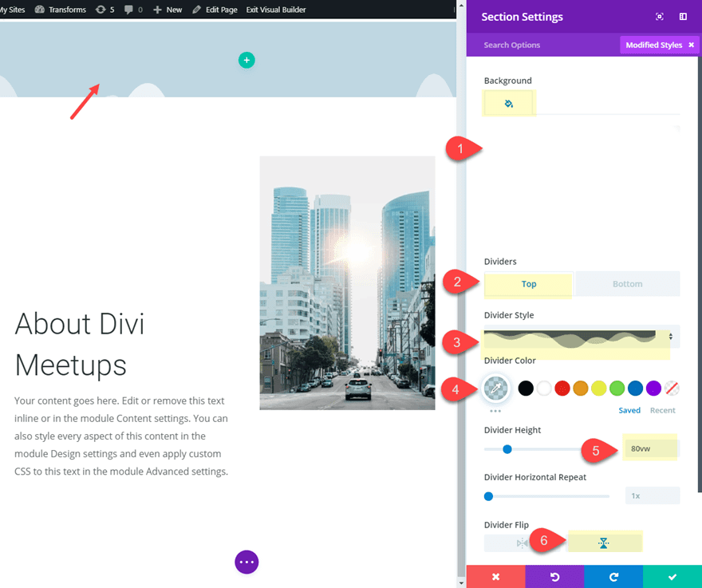Discard changes with red X icon
This screenshot has width=702, height=588.
496,577
